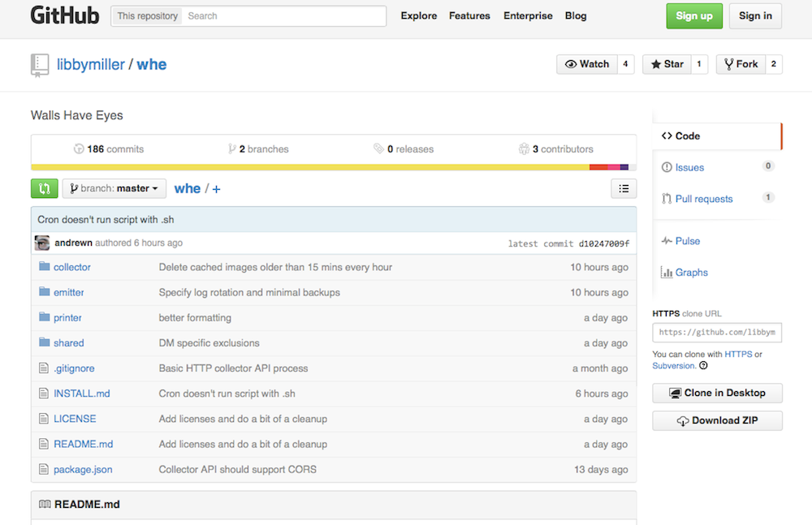Viewport: 812px width, 525px height.
Task: Open the Pull requests tab
Action: click(717, 199)
